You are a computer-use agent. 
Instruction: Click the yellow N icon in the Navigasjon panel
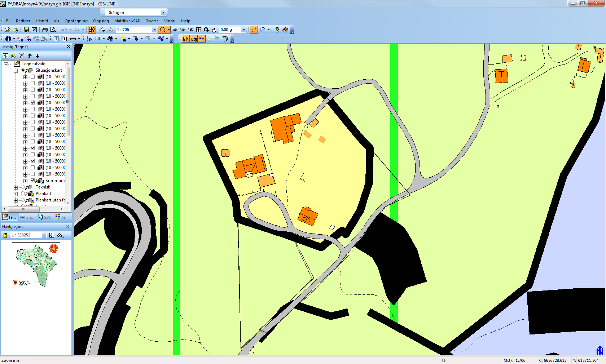(5, 235)
